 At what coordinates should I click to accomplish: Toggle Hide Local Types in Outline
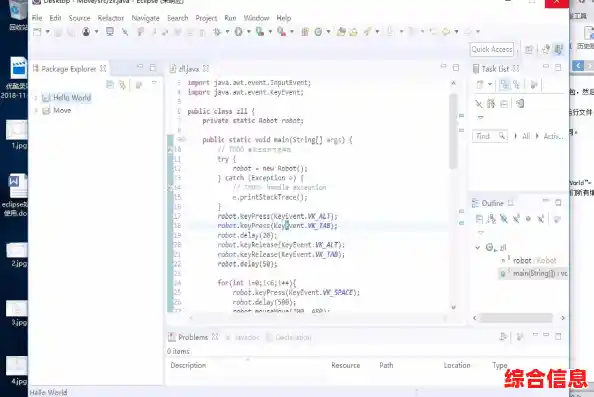(x=541, y=219)
